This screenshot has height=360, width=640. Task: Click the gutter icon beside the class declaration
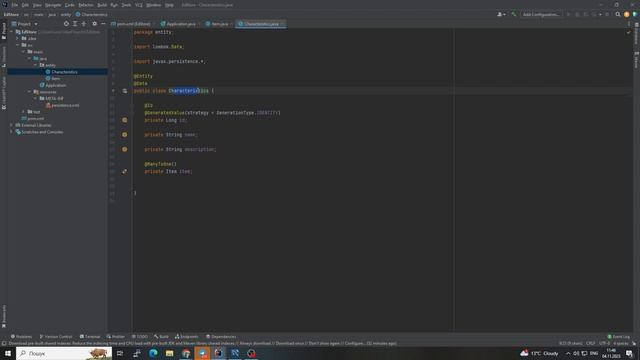125,91
